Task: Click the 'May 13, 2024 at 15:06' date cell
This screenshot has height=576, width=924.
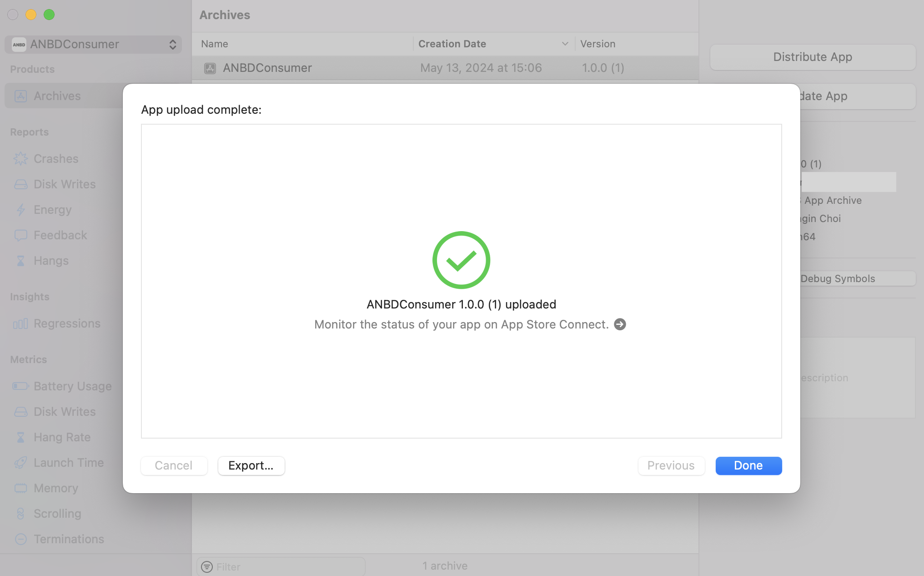Action: click(x=481, y=68)
